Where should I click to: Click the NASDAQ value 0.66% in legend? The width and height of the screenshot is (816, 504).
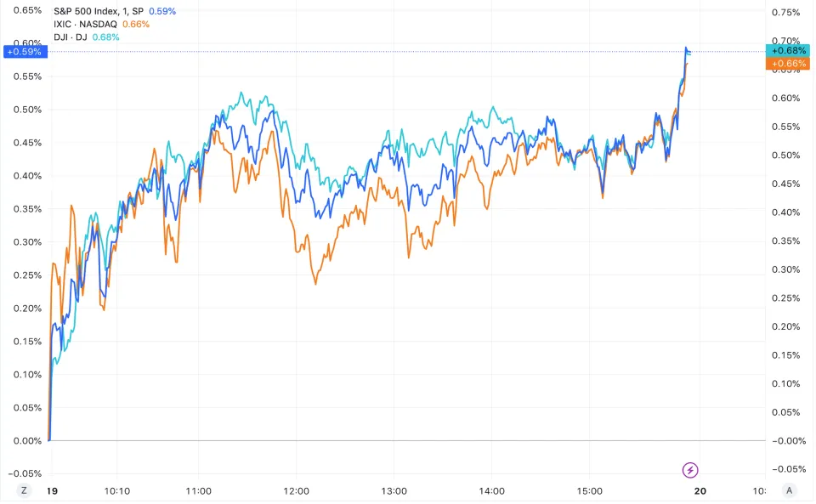click(136, 24)
